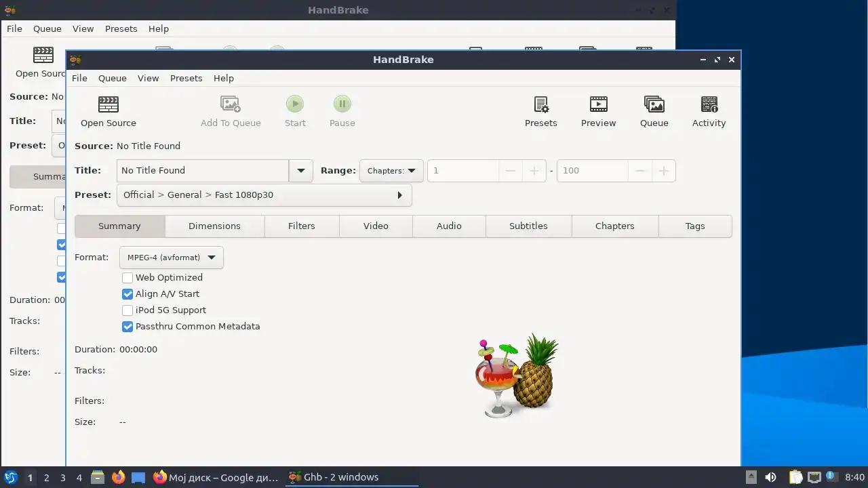Viewport: 868px width, 488px height.
Task: Open the Activity log icon
Action: point(709,112)
